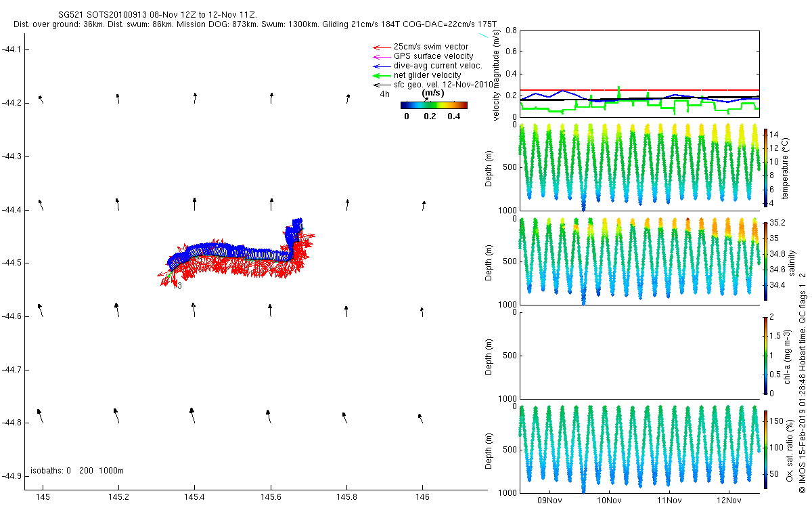
Task: Click the empty chl-a depth plot panel
Action: (x=639, y=355)
